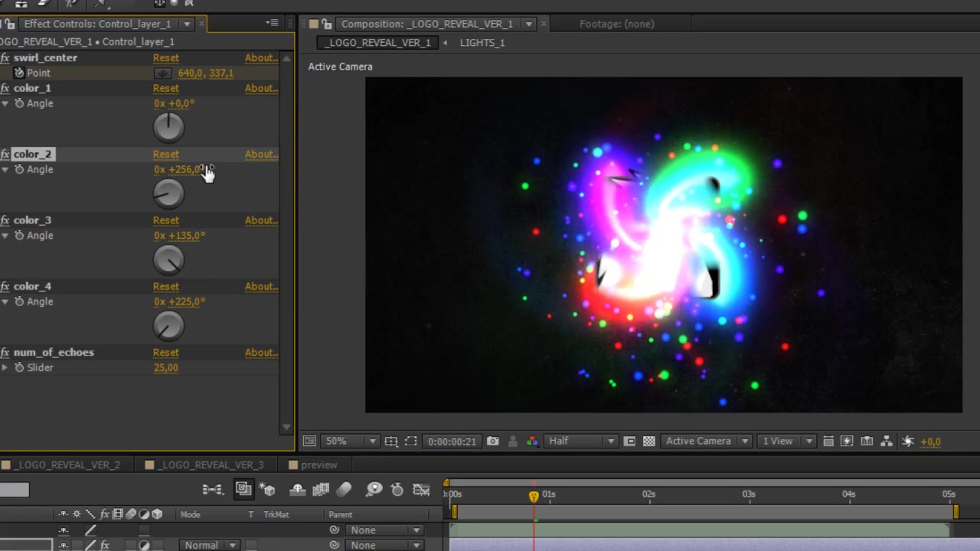Open the Normal blending mode dropdown
This screenshot has width=980, height=551.
tap(208, 545)
